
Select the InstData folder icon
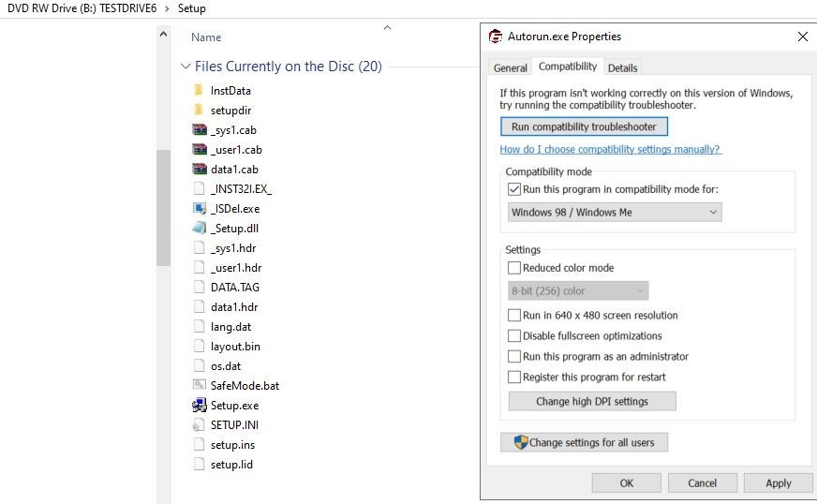coord(199,90)
